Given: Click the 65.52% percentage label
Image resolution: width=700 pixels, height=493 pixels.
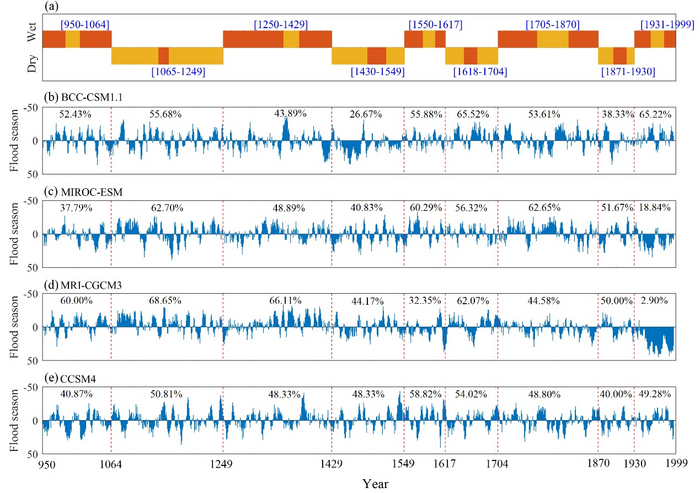Looking at the screenshot, I should (473, 114).
